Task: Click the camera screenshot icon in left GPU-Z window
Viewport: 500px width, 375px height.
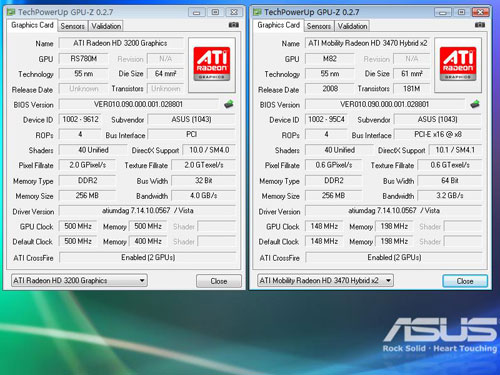Action: tap(234, 25)
